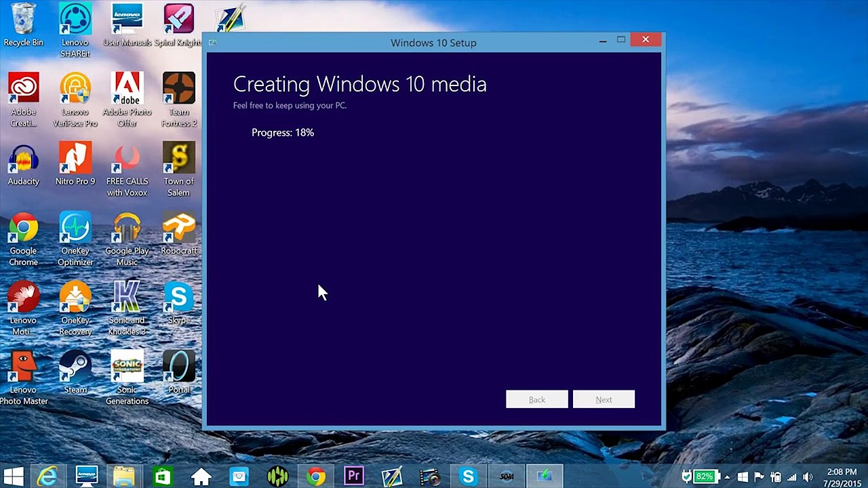Open the Recycle Bin desktop icon
The width and height of the screenshot is (868, 488).
pos(23,26)
